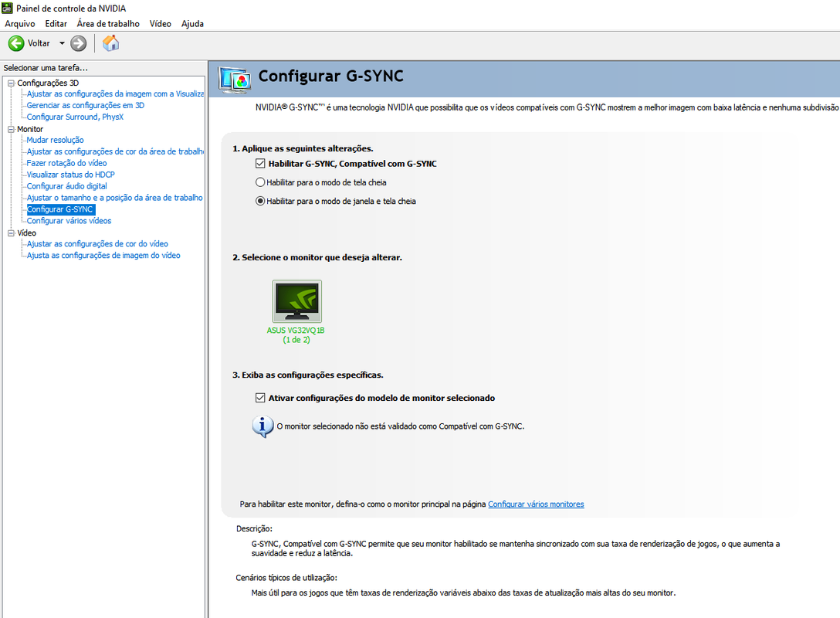The width and height of the screenshot is (840, 618).
Task: Open Ajusta as configurações de imagem do vídeo
Action: coord(103,256)
